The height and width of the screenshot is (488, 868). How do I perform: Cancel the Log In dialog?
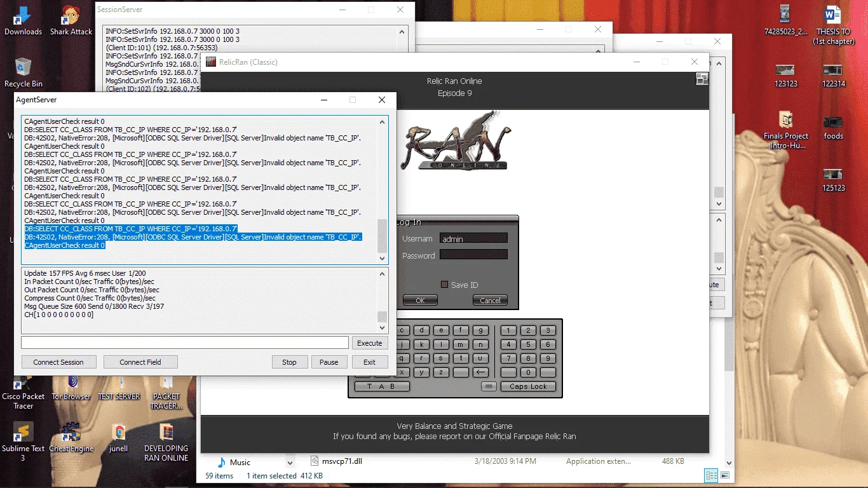click(x=490, y=300)
